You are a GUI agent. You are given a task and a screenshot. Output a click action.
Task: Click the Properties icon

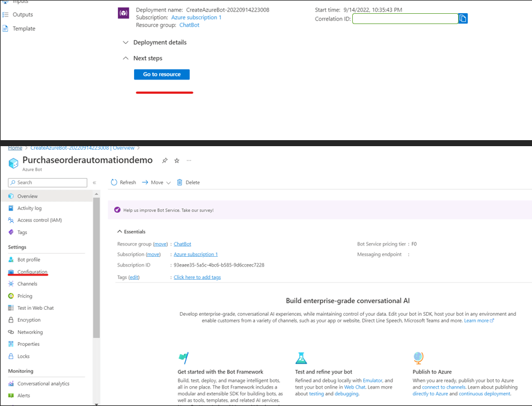(x=11, y=344)
